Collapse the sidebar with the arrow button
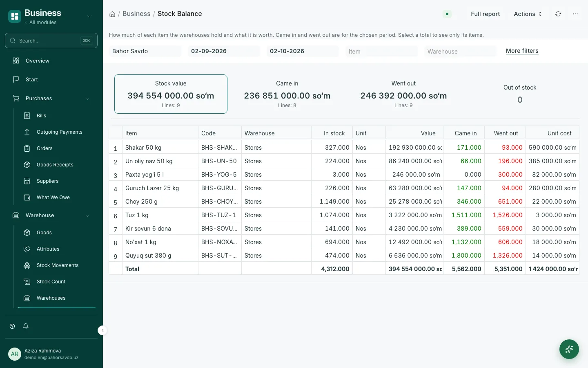The image size is (588, 368). coord(102,330)
